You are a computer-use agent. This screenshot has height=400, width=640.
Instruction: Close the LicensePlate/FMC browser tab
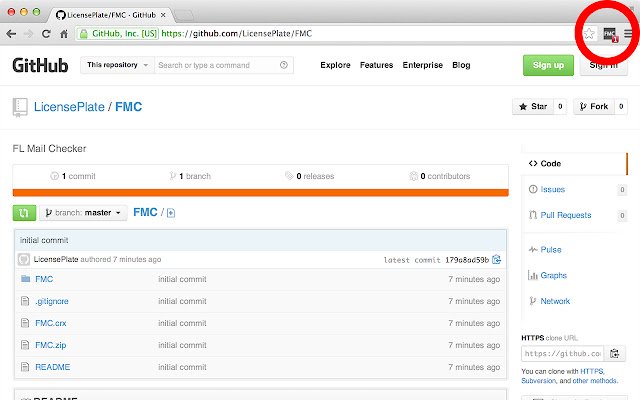point(163,15)
